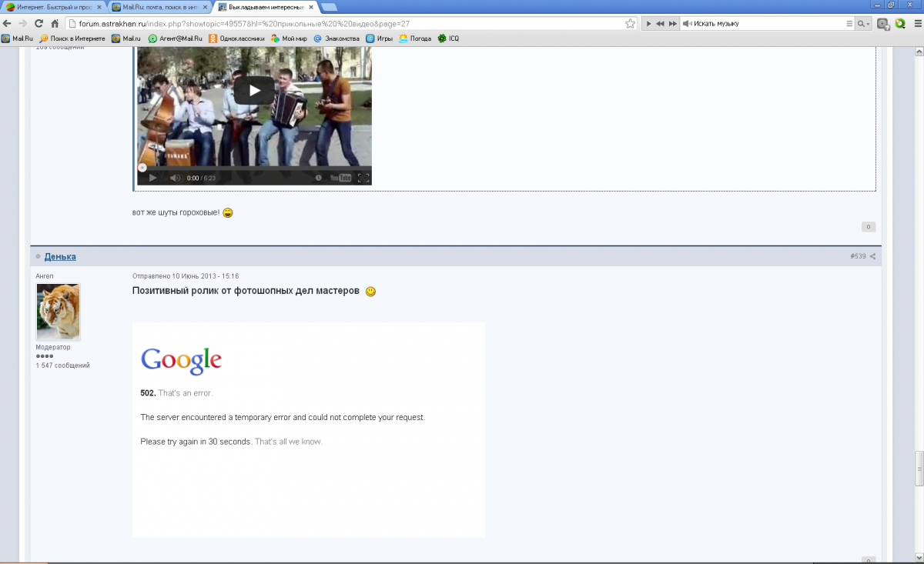Click the laughing smiley after 'шуты гороховые'

[x=228, y=212]
